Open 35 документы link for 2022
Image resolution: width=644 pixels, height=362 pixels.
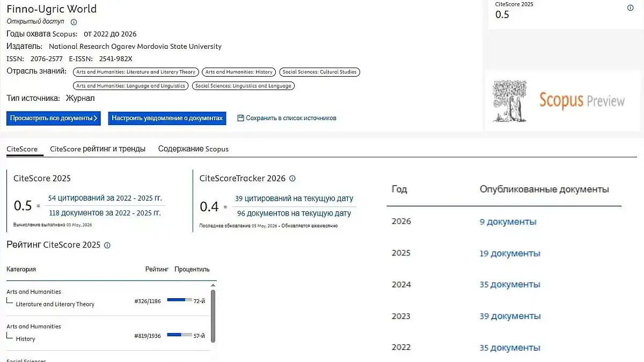pos(510,348)
